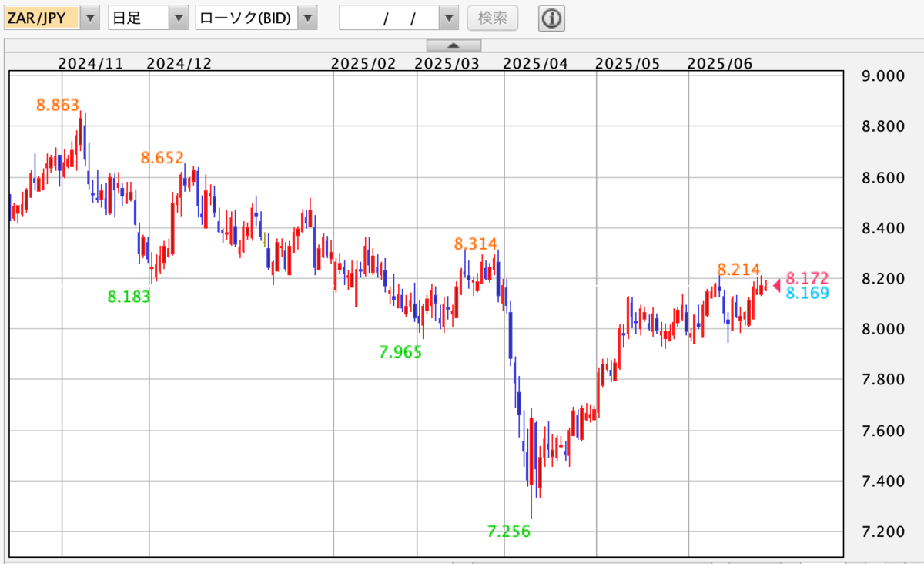Click the 8.183 low price label
The height and width of the screenshot is (564, 924).
coord(129,296)
